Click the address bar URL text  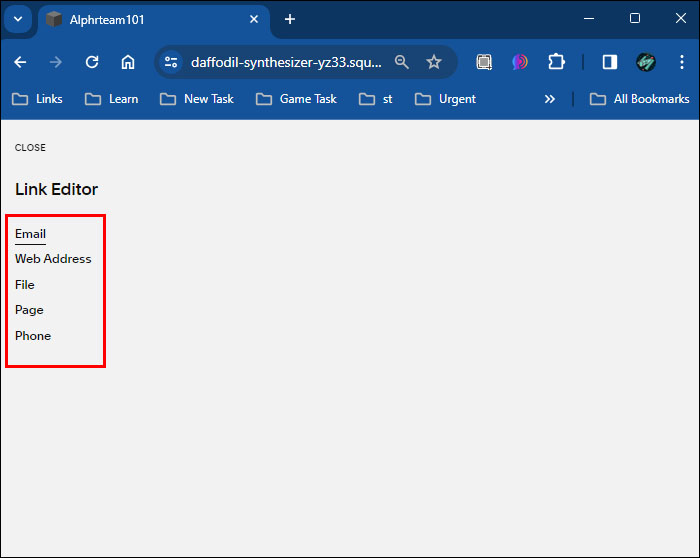coord(286,62)
